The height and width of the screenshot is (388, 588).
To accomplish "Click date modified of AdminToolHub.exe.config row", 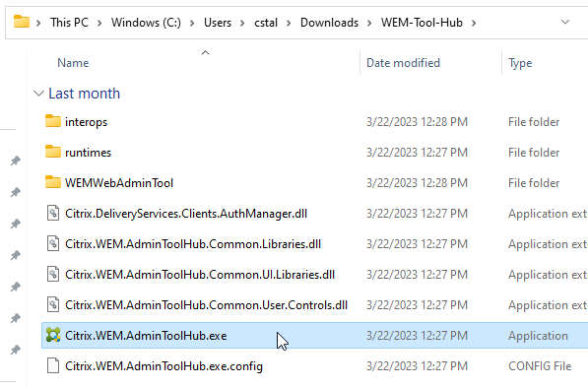I will tap(417, 366).
